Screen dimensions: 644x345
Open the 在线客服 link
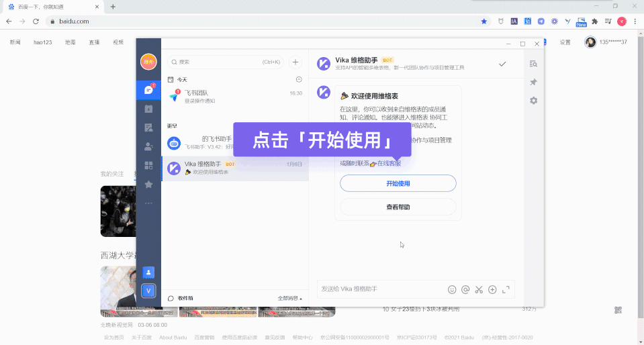[x=389, y=164]
